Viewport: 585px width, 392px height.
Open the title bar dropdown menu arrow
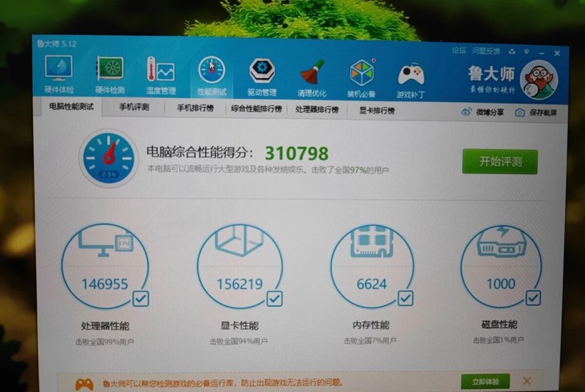pos(526,52)
